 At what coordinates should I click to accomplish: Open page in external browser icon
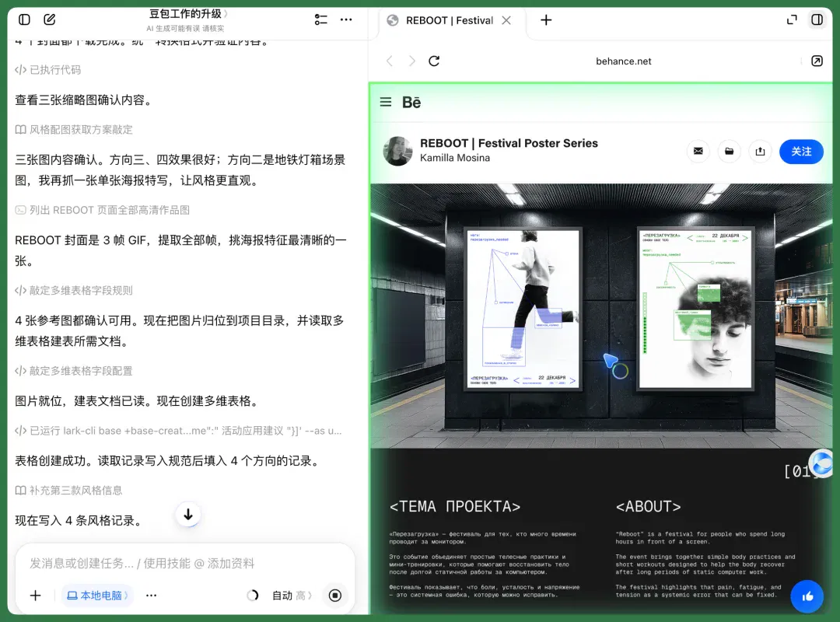click(817, 61)
